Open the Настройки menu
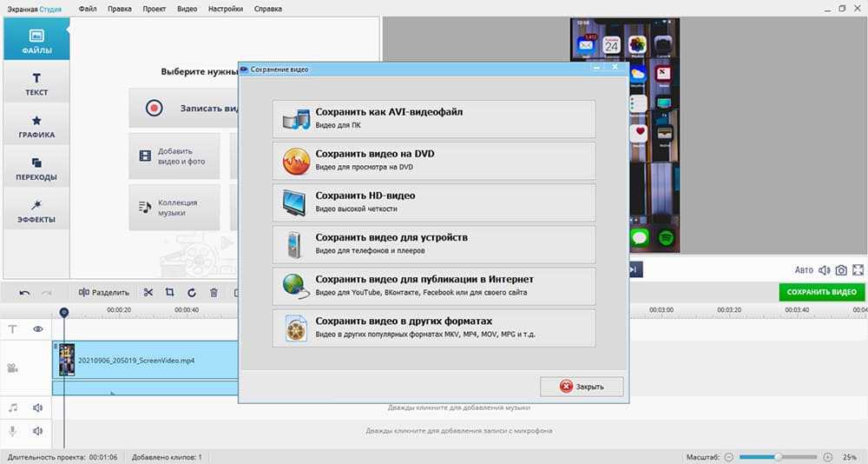868x464 pixels. tap(226, 8)
